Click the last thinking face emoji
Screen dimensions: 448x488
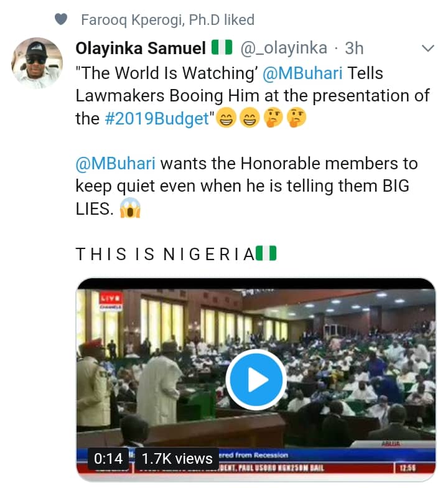[297, 119]
